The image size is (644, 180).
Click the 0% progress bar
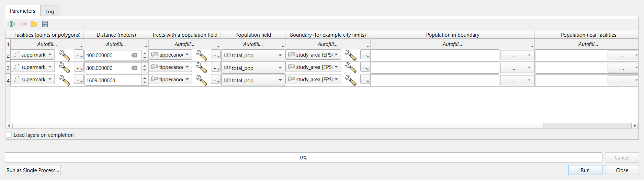point(303,157)
